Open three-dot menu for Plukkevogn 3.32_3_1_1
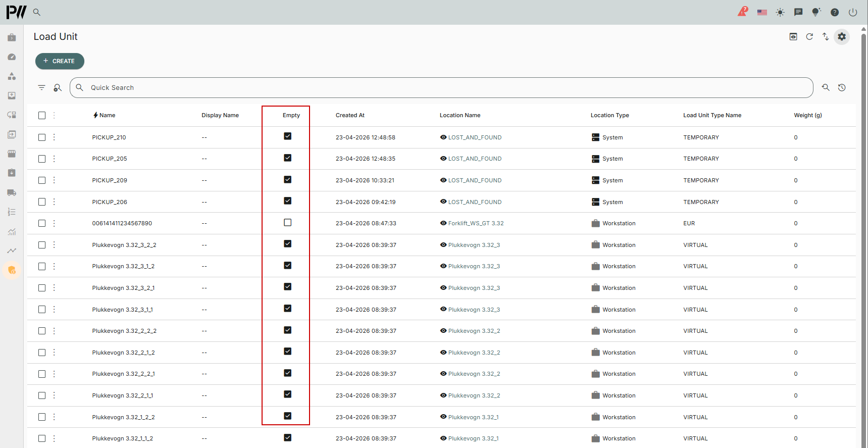Image resolution: width=868 pixels, height=448 pixels. 54,309
